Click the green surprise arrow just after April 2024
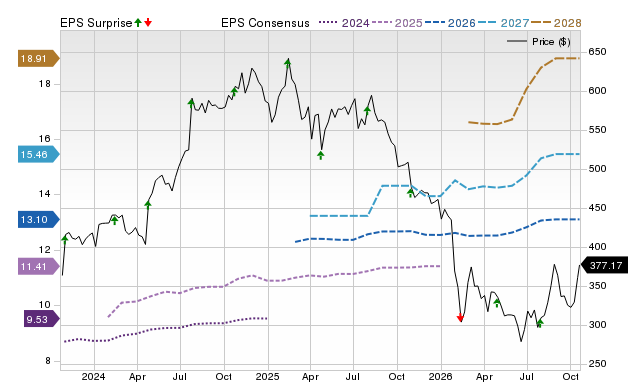This screenshot has height=382, width=640. [x=148, y=204]
